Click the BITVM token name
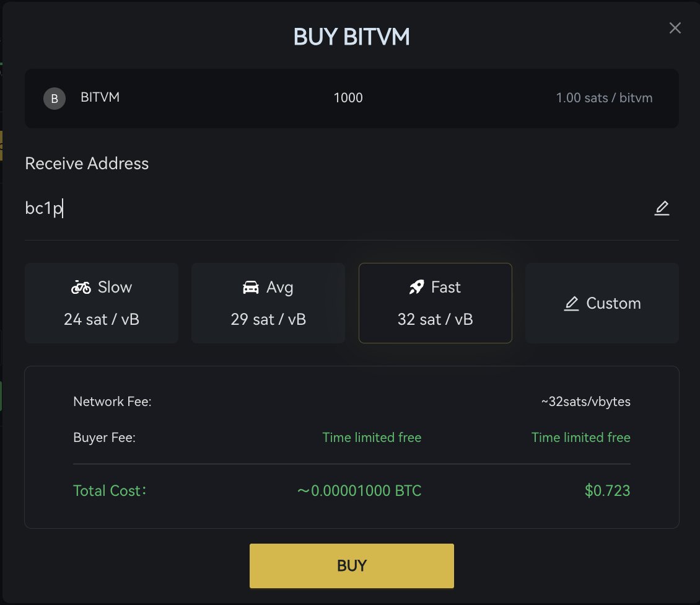The width and height of the screenshot is (700, 605). coord(100,97)
